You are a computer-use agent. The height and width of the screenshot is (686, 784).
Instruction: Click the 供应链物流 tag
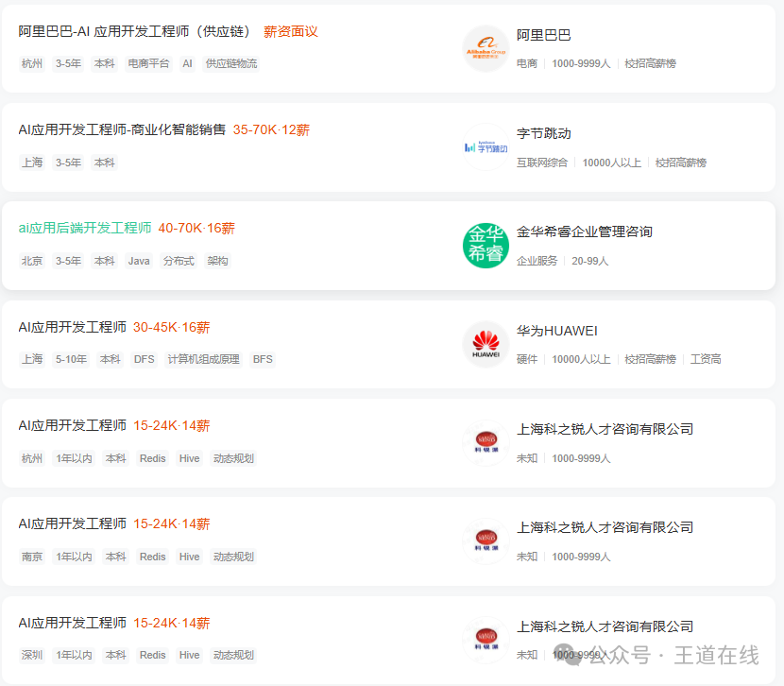pyautogui.click(x=231, y=63)
